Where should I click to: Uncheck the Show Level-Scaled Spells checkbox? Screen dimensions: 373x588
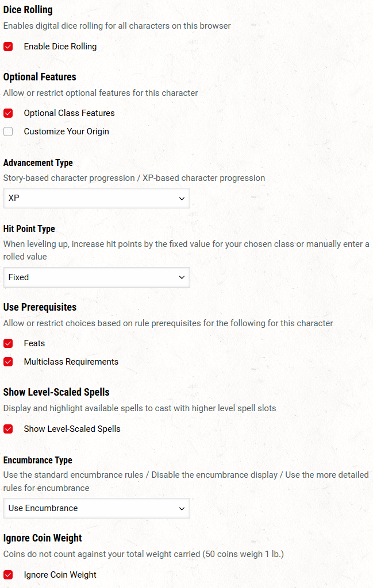pyautogui.click(x=8, y=429)
